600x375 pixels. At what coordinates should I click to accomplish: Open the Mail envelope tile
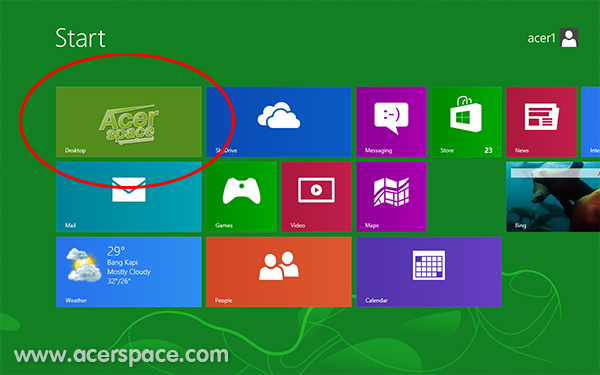point(129,197)
